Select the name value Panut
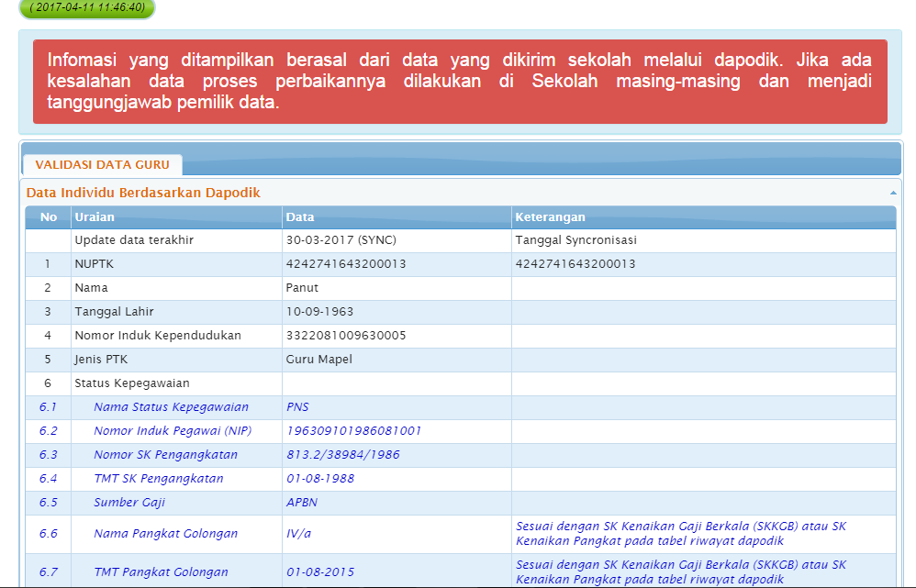The width and height of the screenshot is (916, 588). (302, 288)
